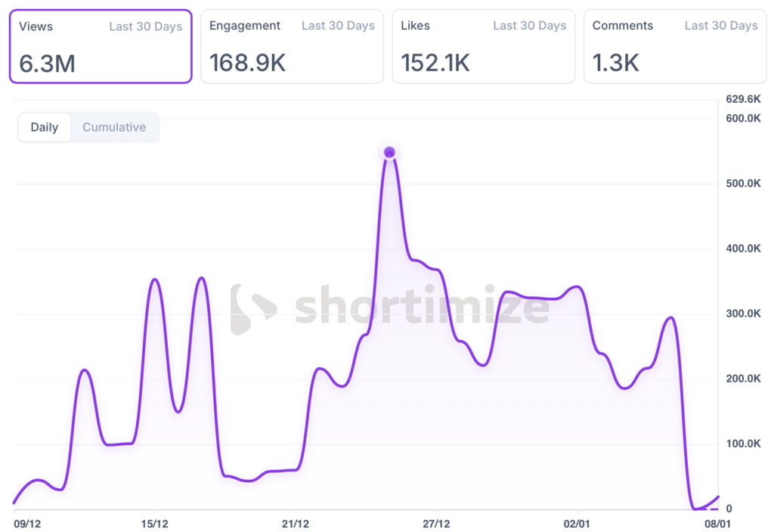Image resolution: width=774 pixels, height=532 pixels.
Task: Click the shortimize watermark text
Action: point(422,308)
